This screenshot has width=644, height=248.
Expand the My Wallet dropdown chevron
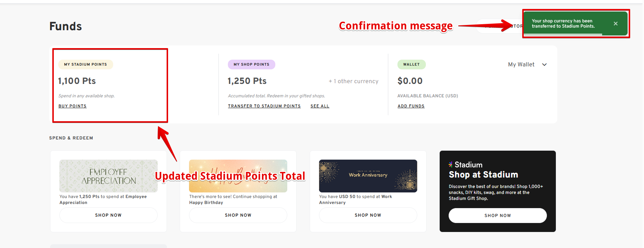click(x=544, y=65)
